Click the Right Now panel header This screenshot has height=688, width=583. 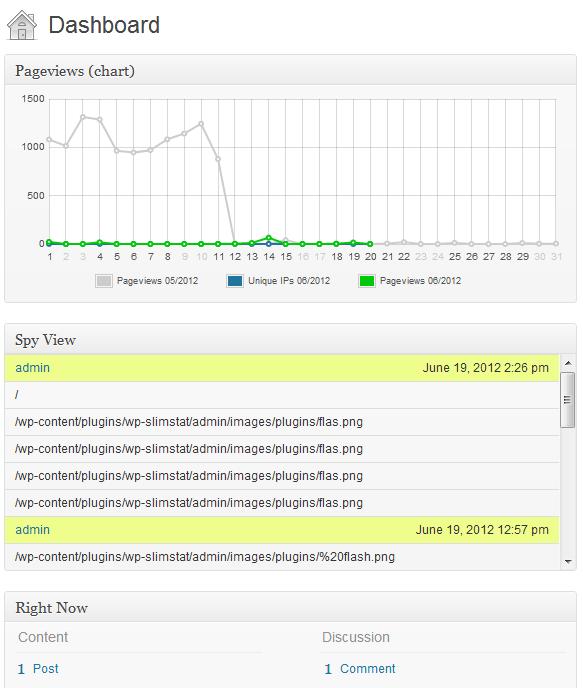pos(290,607)
